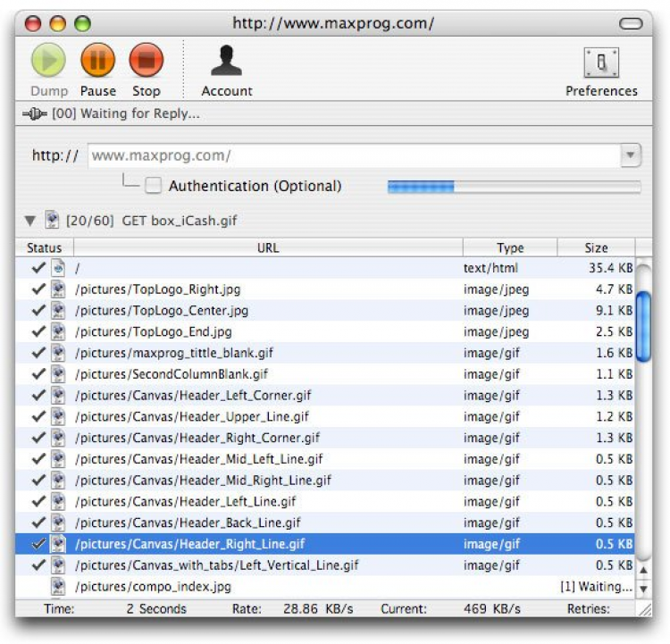Image resolution: width=670 pixels, height=644 pixels.
Task: Select the /pictures/maxprog_tittle_blank.gif row
Action: [325, 353]
